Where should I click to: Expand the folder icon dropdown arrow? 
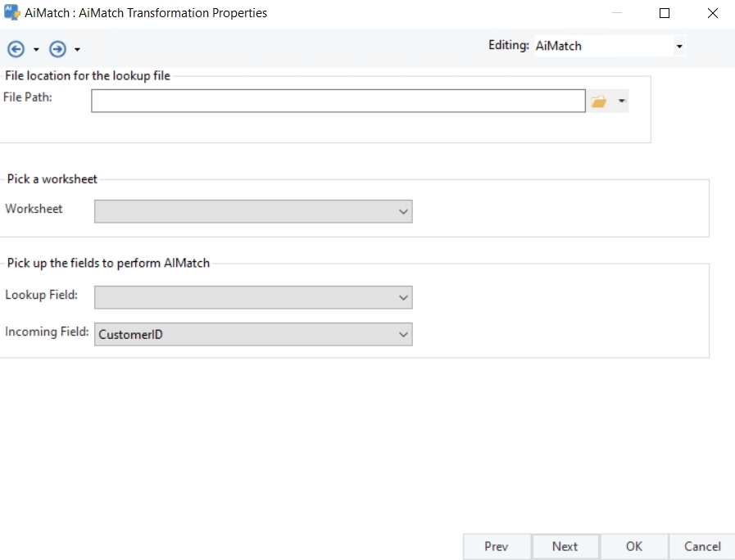(621, 102)
